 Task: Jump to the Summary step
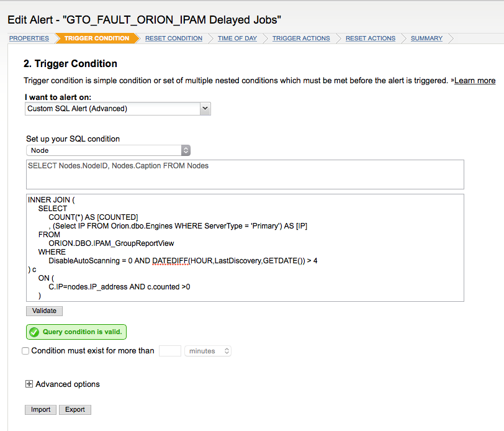tap(426, 39)
